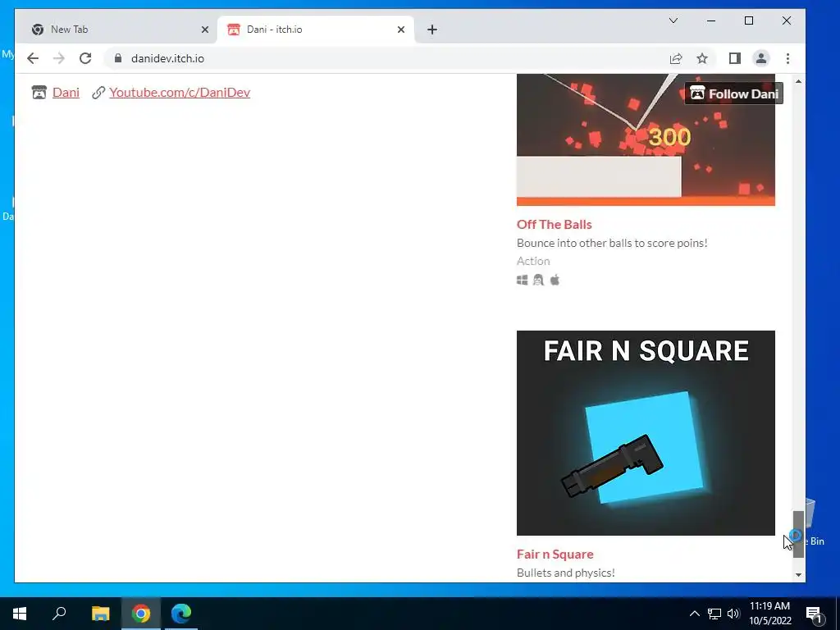Click the vertical scrollbar thumb
The width and height of the screenshot is (840, 630).
tap(798, 534)
